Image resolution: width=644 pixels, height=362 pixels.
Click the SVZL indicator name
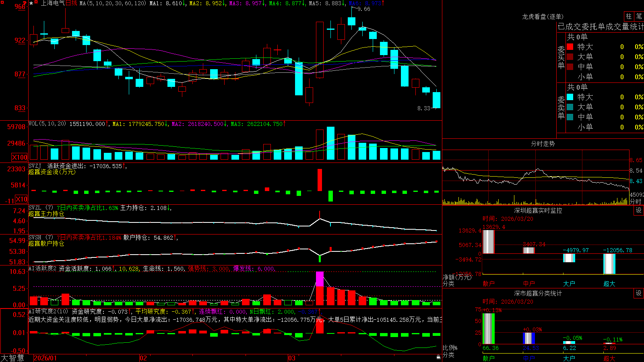tap(35, 208)
